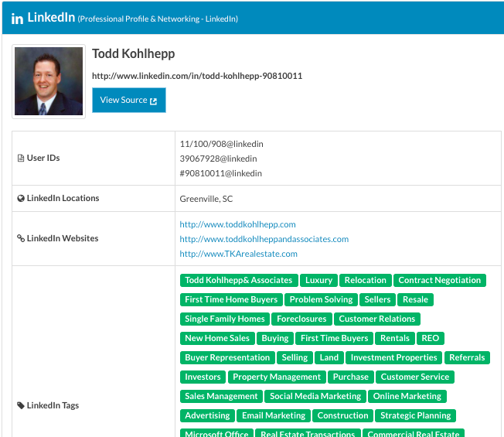This screenshot has height=437, width=504.
Task: Open the toddkohlhepp.com website link
Action: click(237, 224)
